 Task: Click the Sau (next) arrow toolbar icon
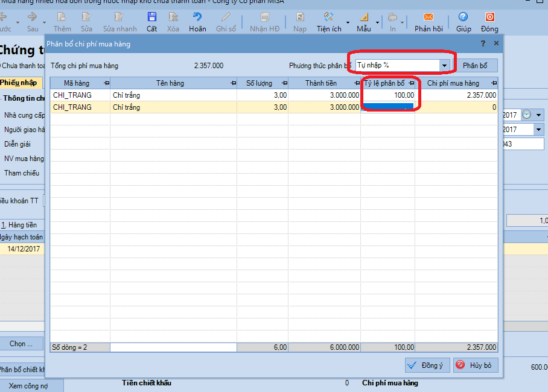[32, 17]
